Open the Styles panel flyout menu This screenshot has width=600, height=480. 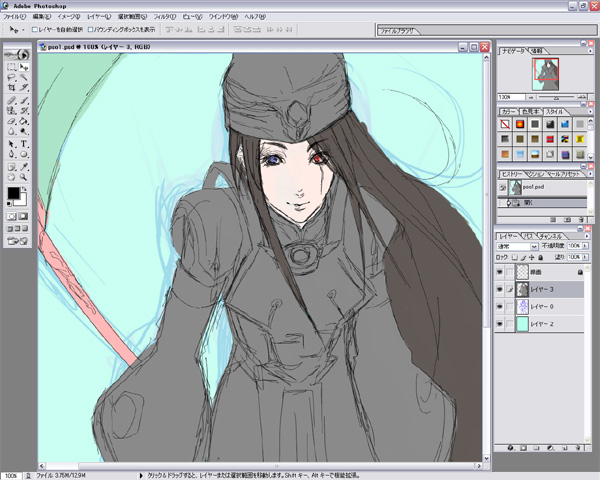tap(590, 111)
